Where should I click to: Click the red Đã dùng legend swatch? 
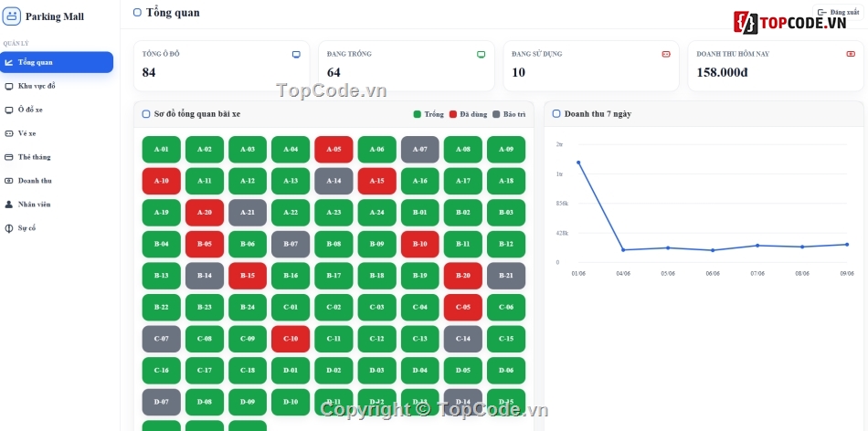(453, 114)
